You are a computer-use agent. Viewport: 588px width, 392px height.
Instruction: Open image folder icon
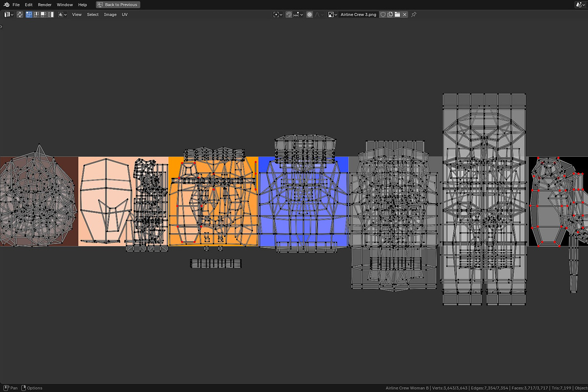click(x=397, y=15)
